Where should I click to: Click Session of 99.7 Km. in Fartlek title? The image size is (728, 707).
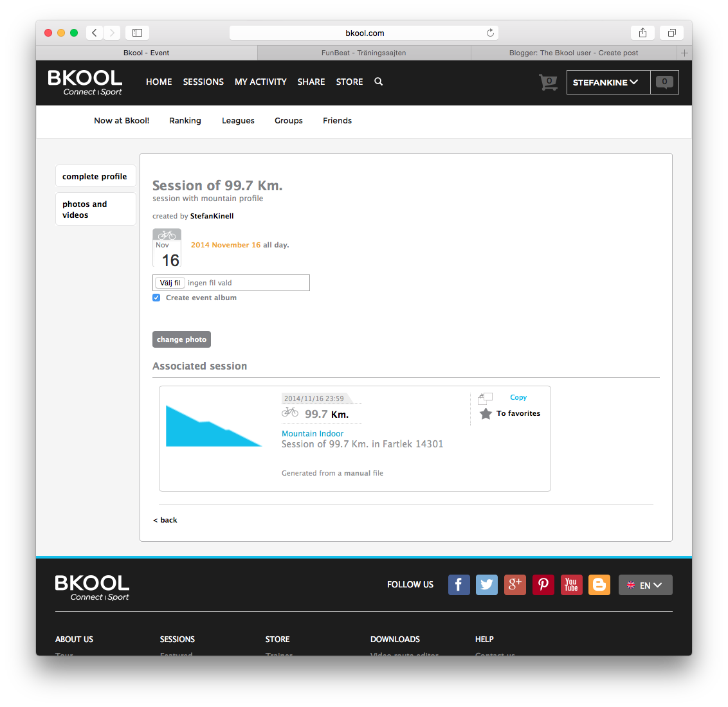(362, 444)
